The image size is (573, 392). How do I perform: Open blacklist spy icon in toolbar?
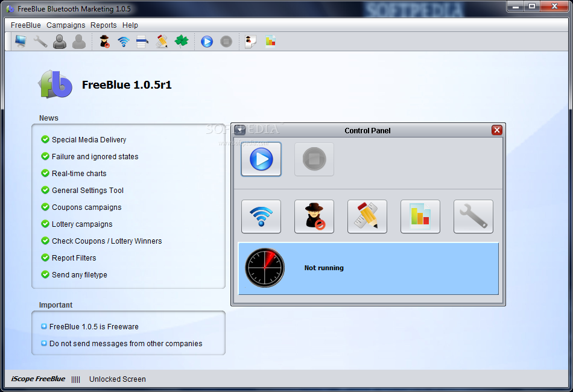tap(105, 41)
